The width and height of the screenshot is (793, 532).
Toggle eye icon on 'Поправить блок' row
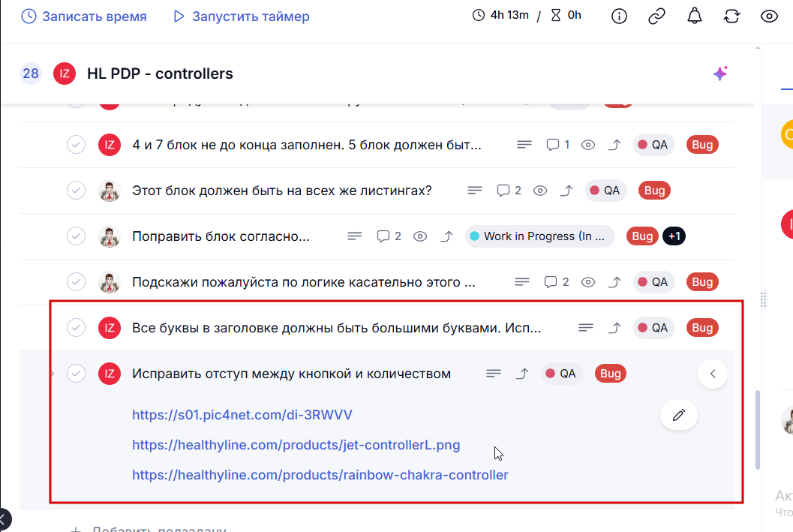420,236
